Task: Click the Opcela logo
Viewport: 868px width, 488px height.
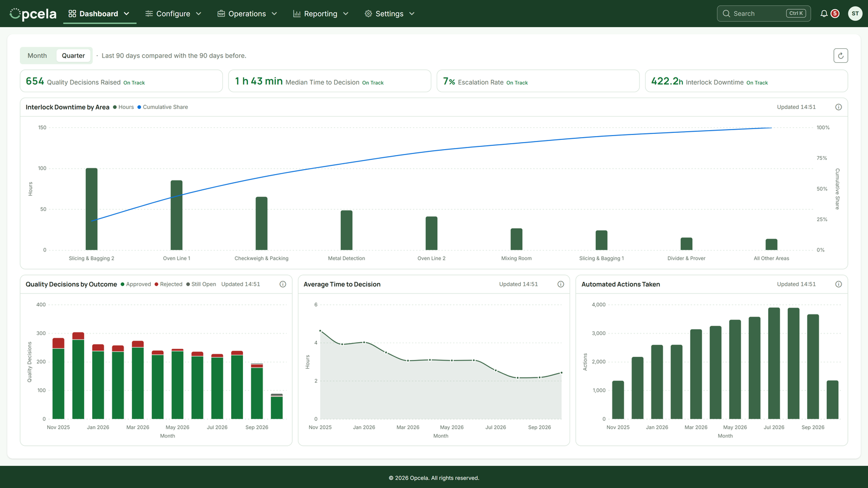Action: click(x=33, y=14)
